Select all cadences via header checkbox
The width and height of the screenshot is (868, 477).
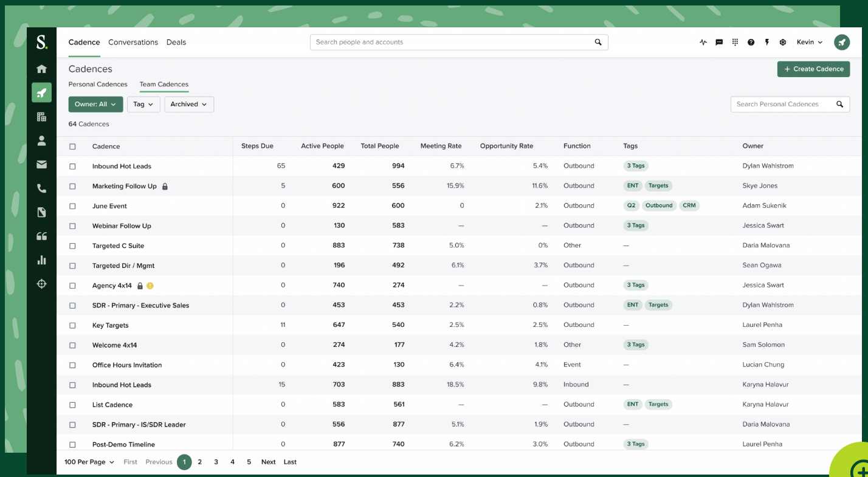click(71, 146)
